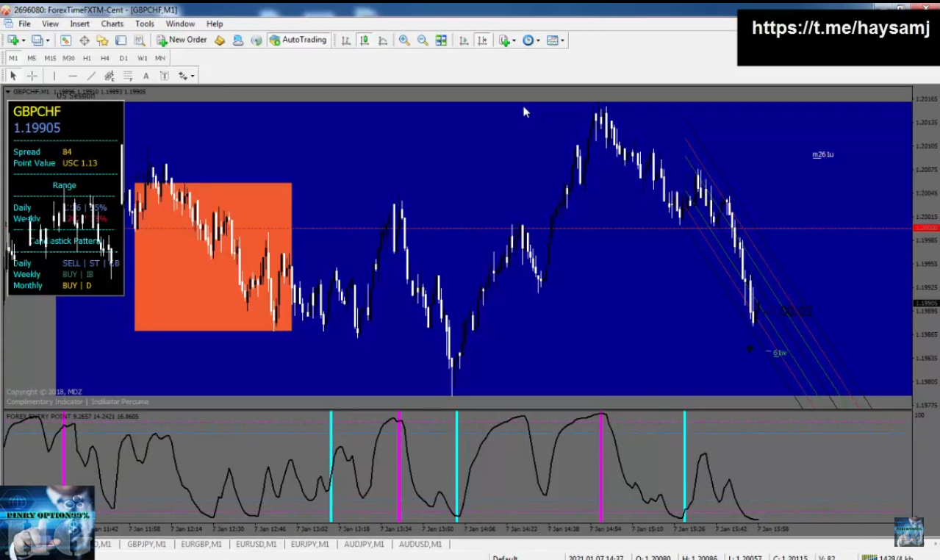Screen dimensions: 940x560
Task: Select the trendline drawing tool
Action: [x=91, y=76]
